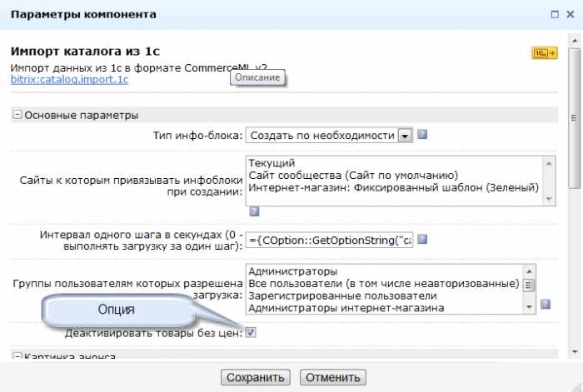
Task: Maximize the Параметры компонента dialog
Action: pyautogui.click(x=555, y=14)
